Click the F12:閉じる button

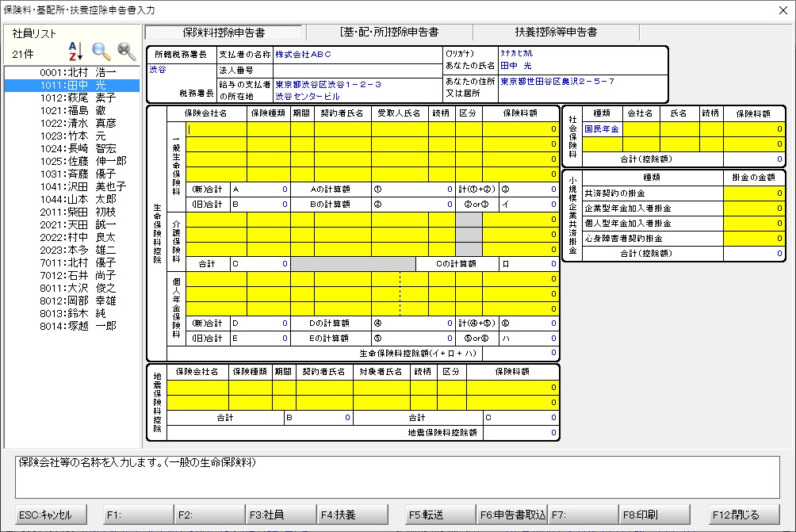tap(744, 515)
